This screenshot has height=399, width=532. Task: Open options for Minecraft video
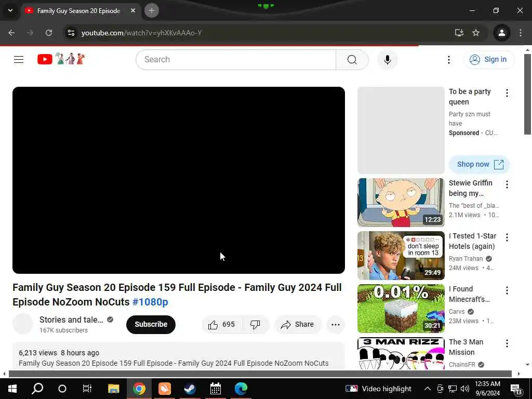507,290
